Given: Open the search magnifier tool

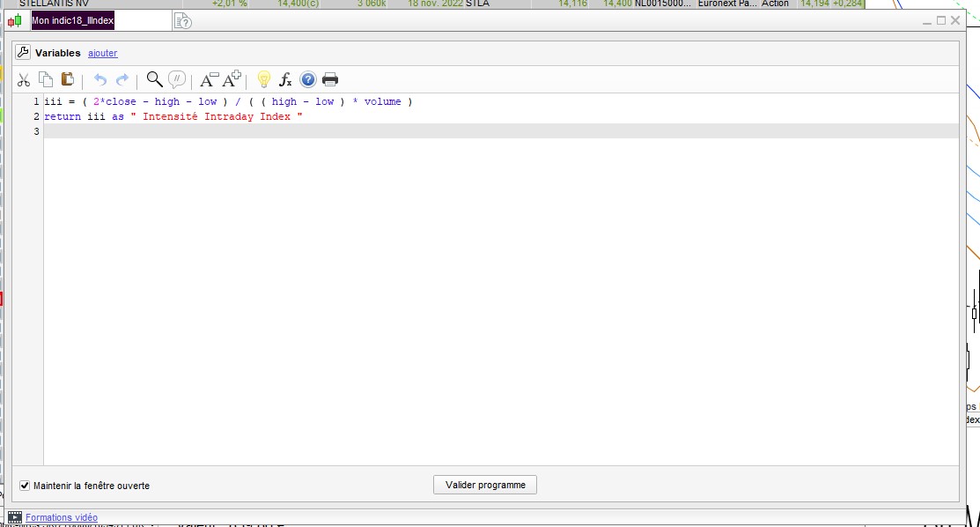Looking at the screenshot, I should 154,79.
